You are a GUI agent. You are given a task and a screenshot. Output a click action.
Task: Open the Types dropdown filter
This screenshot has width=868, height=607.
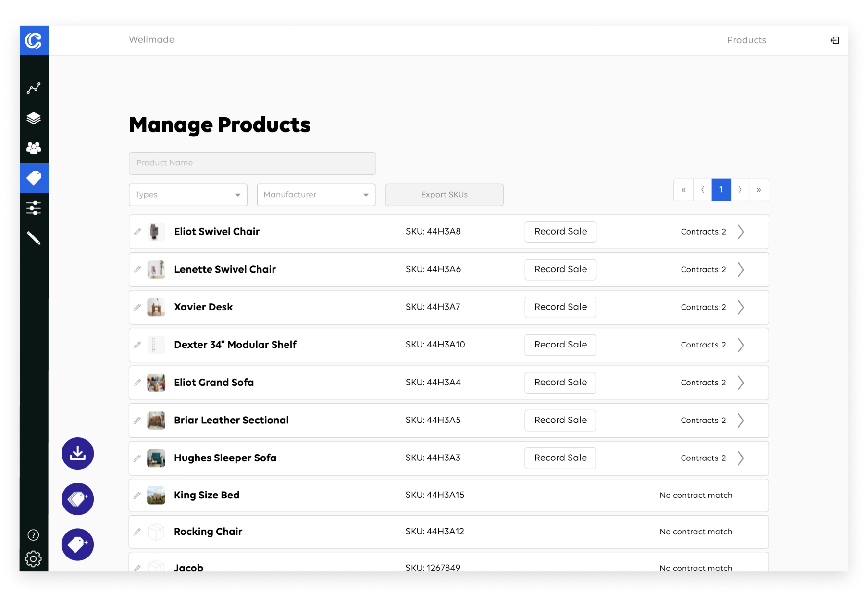(188, 195)
